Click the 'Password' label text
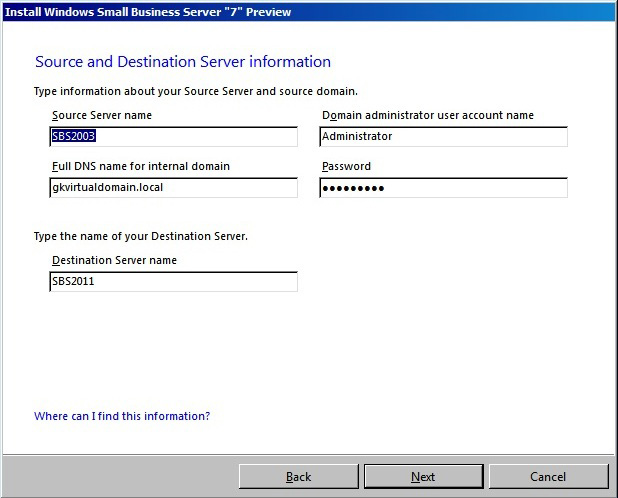This screenshot has width=618, height=498. pyautogui.click(x=346, y=166)
